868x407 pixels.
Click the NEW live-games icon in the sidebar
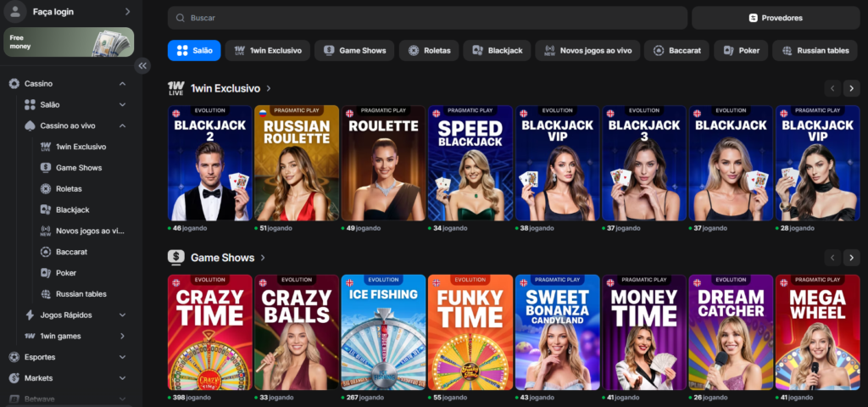[x=46, y=231]
